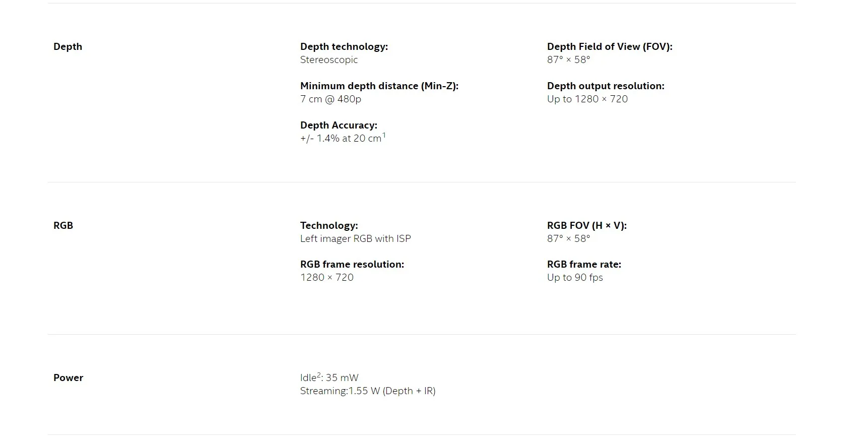Click the Minimum depth distance (Min-Z) label

[379, 86]
